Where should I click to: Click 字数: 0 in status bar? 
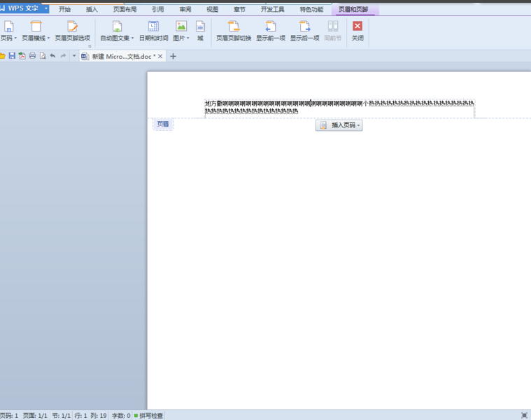121,416
